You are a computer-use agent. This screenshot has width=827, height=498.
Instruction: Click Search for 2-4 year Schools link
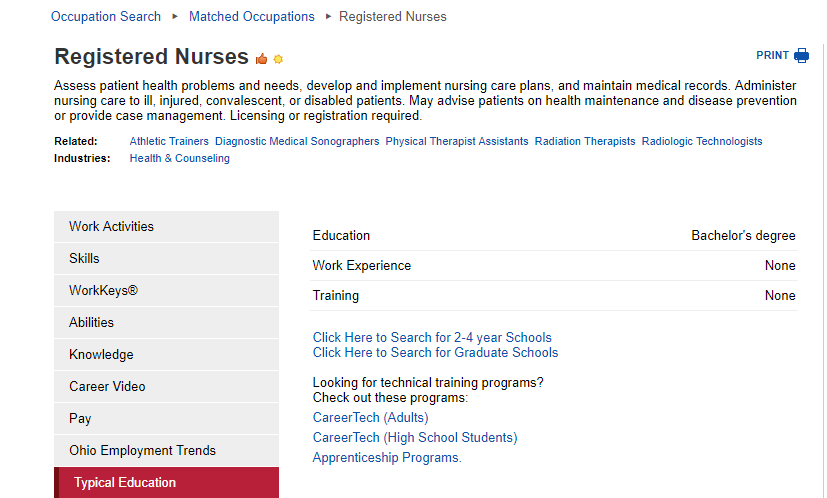[432, 337]
